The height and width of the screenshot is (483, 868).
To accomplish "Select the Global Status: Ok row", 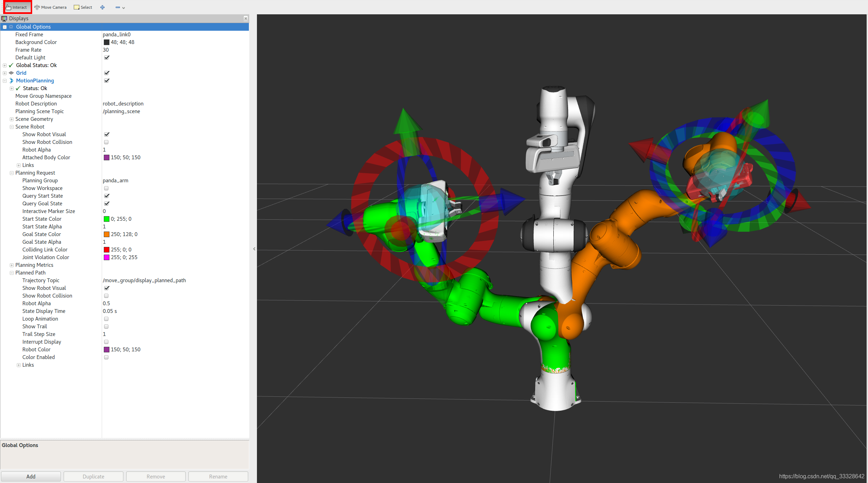I will (36, 65).
